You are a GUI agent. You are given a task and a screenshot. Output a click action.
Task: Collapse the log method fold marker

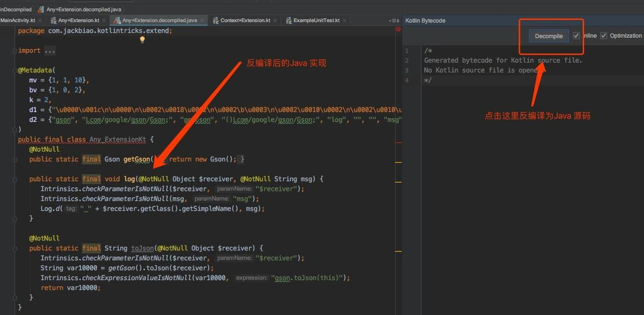coord(14,179)
